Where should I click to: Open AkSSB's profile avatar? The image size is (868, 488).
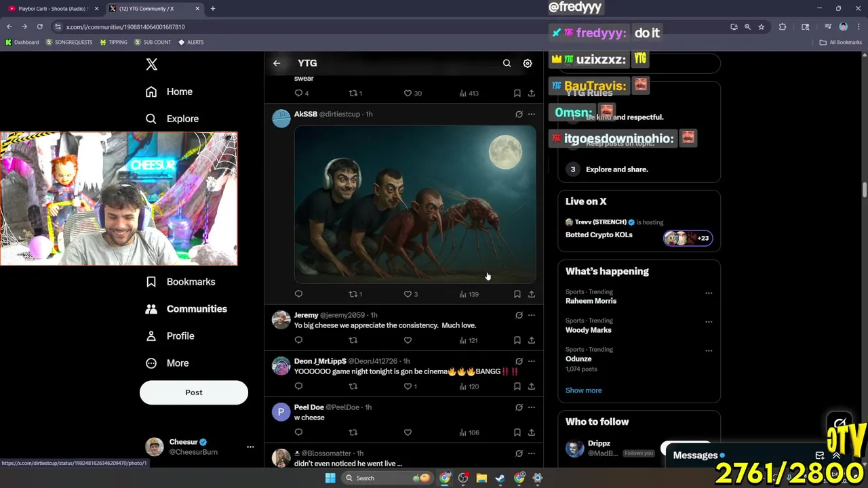[281, 118]
